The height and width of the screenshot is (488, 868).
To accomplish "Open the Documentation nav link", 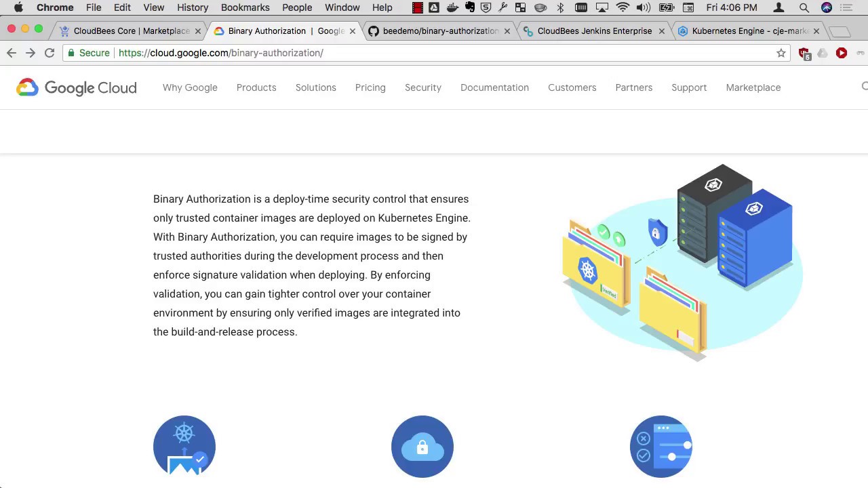I will 494,87.
